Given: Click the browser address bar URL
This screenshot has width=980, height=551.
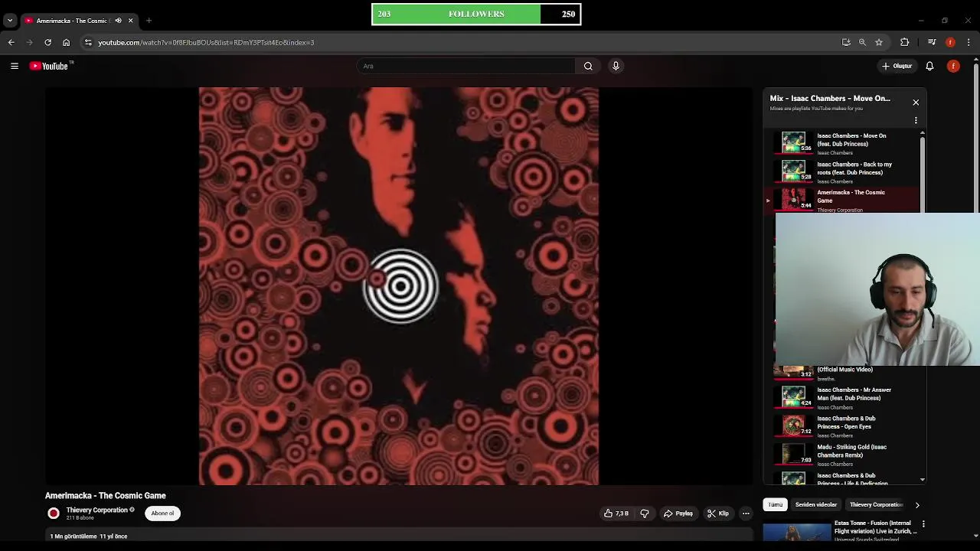Looking at the screenshot, I should point(206,42).
